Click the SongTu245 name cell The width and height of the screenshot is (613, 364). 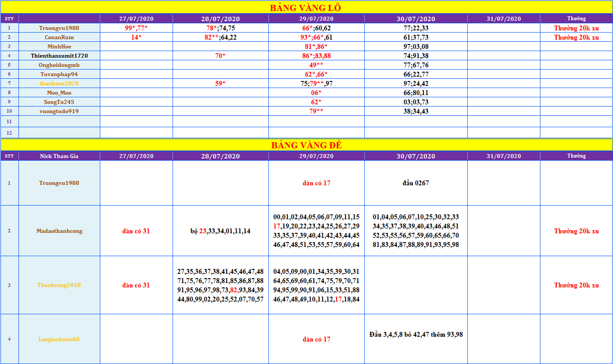click(x=59, y=102)
